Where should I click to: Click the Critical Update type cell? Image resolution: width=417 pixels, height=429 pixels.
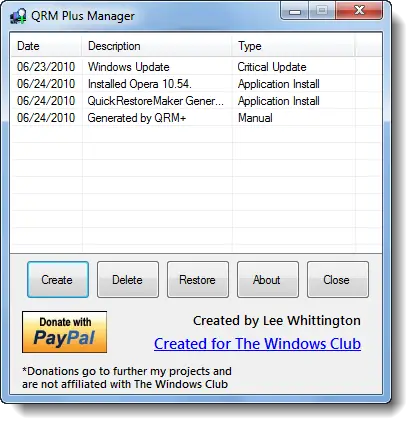pos(272,67)
